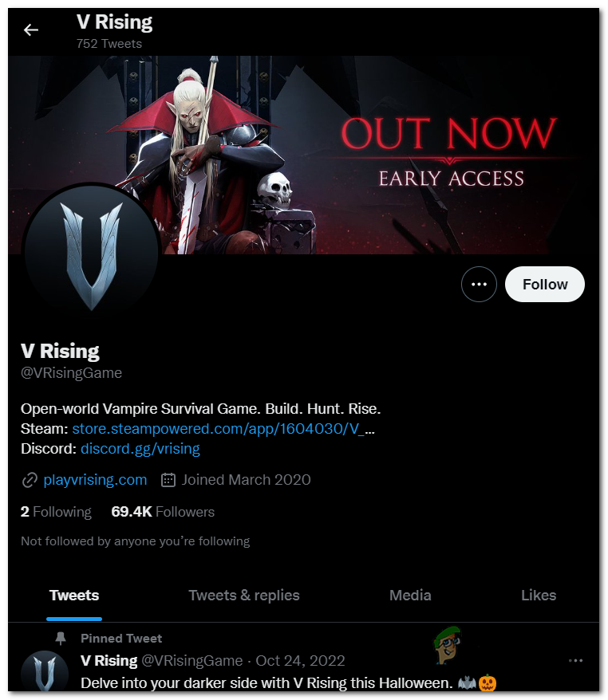Switch to the Media tab

pos(410,596)
